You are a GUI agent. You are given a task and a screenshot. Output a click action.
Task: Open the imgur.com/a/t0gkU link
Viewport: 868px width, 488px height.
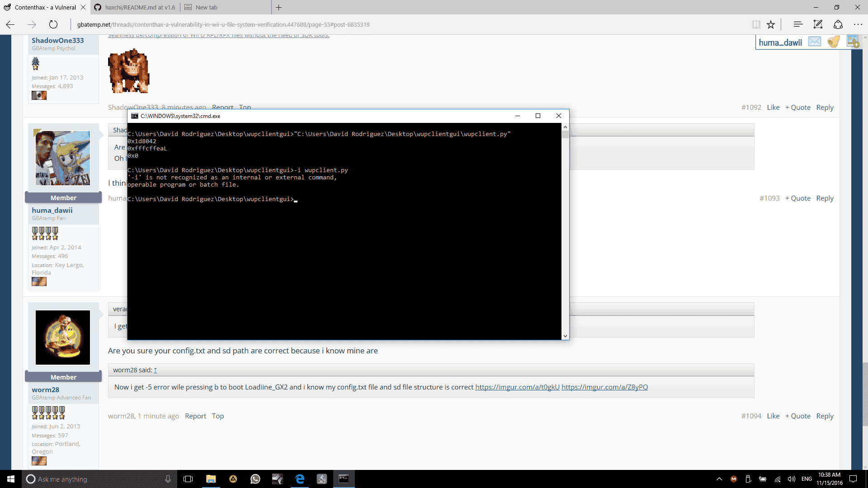pos(517,387)
